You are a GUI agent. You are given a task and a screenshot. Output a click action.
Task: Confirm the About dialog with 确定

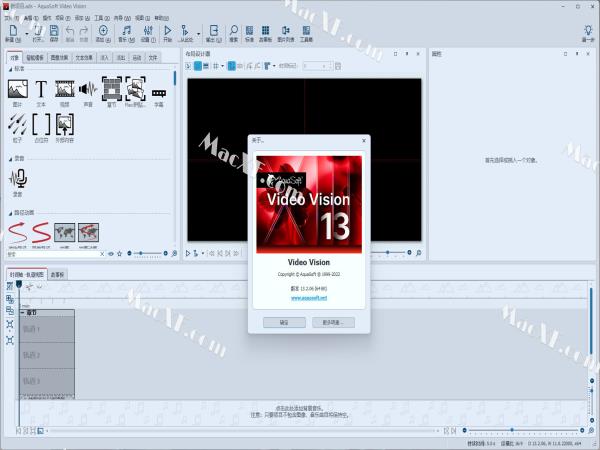(x=284, y=323)
